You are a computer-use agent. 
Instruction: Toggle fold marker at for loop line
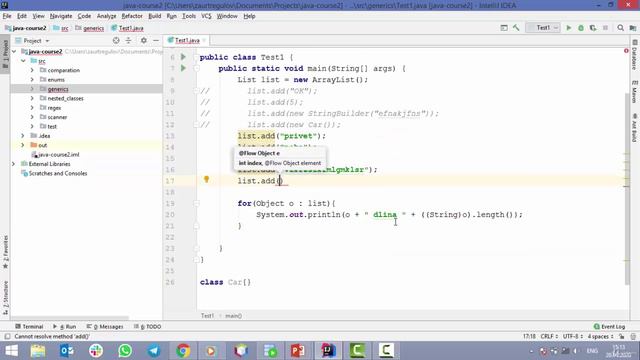[x=196, y=203]
